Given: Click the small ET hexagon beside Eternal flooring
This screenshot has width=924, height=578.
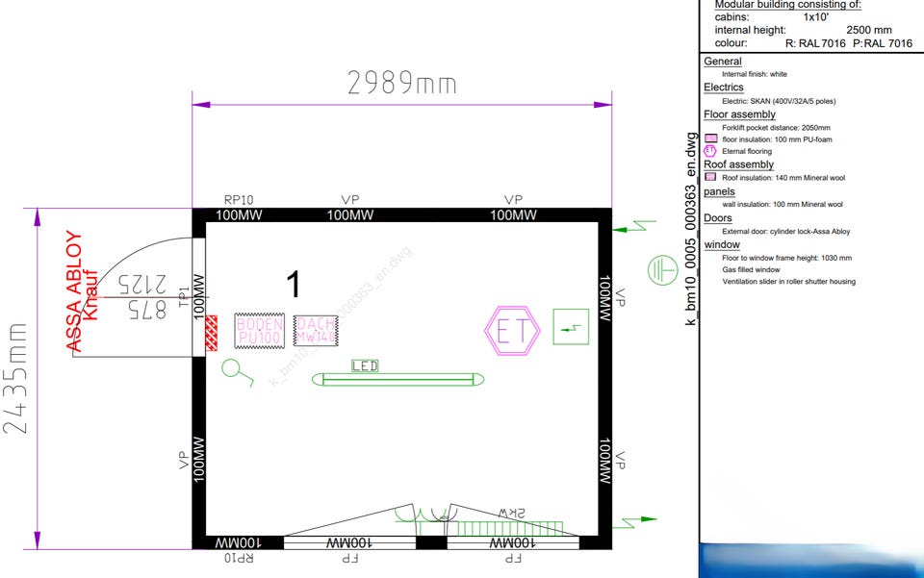Looking at the screenshot, I should tap(710, 151).
